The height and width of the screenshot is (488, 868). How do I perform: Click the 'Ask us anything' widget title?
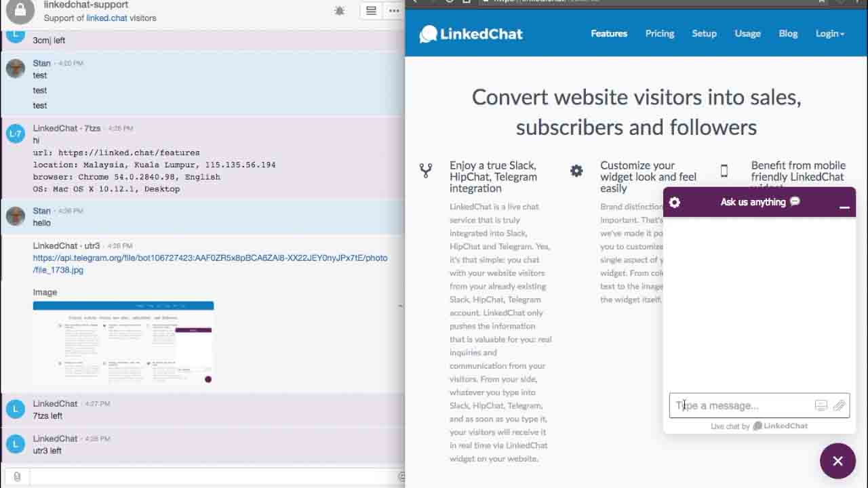pyautogui.click(x=760, y=202)
